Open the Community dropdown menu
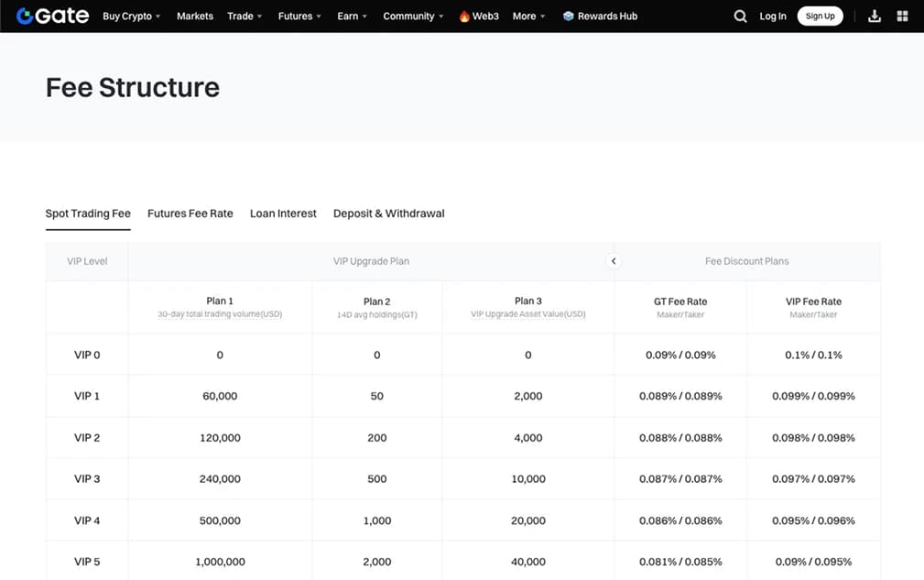Screen dimensions: 924x580 414,16
